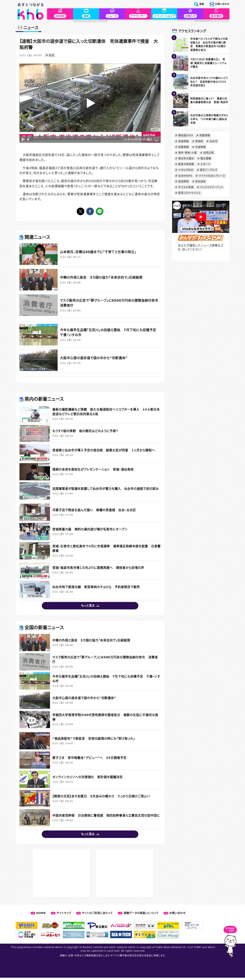The image size is (245, 980).
Task: Click もっと見る under 全国の新着ニュース
Action: (90, 834)
